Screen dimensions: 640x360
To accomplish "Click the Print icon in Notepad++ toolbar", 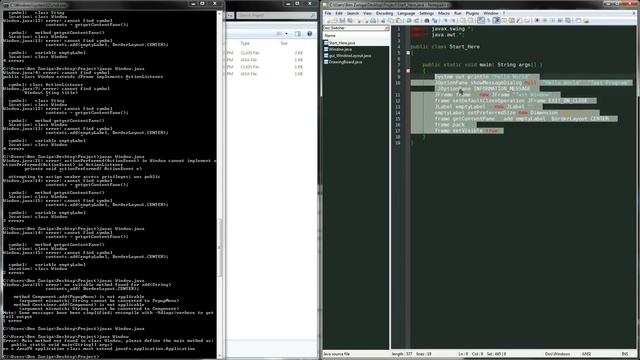I will click(x=373, y=20).
